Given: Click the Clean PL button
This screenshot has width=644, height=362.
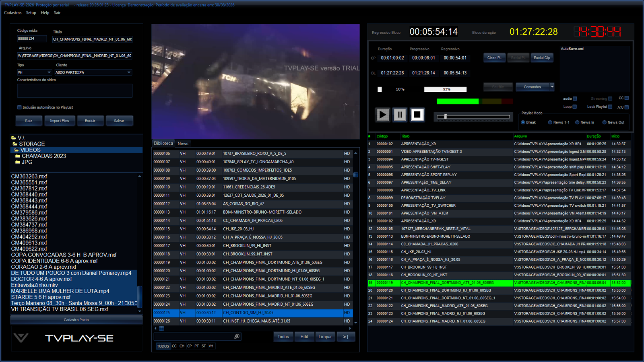Looking at the screenshot, I should point(494,58).
